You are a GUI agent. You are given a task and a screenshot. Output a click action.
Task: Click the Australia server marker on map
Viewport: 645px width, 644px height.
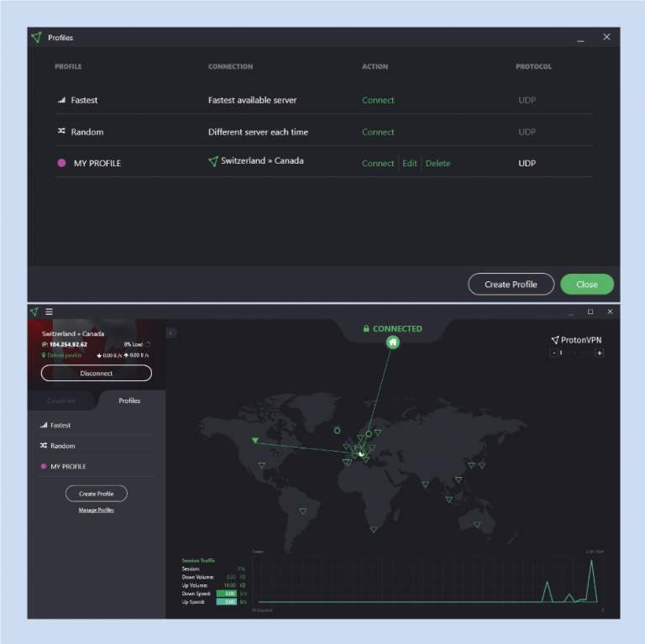pos(477,524)
